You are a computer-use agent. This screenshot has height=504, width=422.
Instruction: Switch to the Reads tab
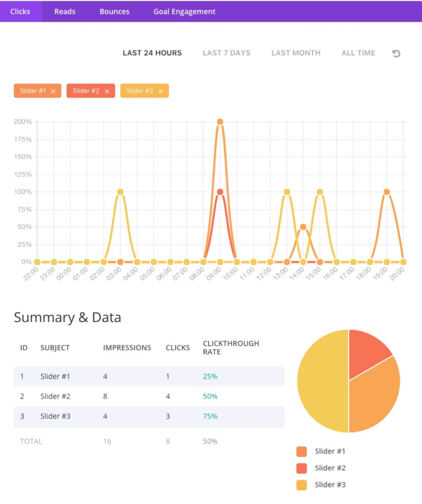tap(65, 12)
